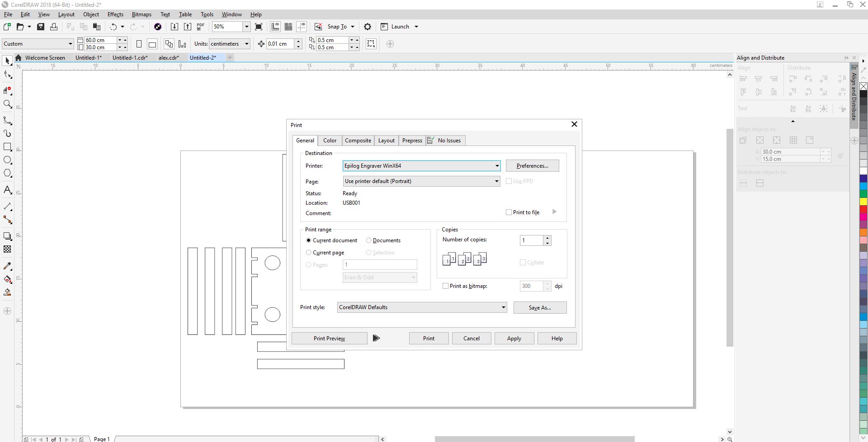Click the Number of copies field
The height and width of the screenshot is (442, 868).
(531, 240)
